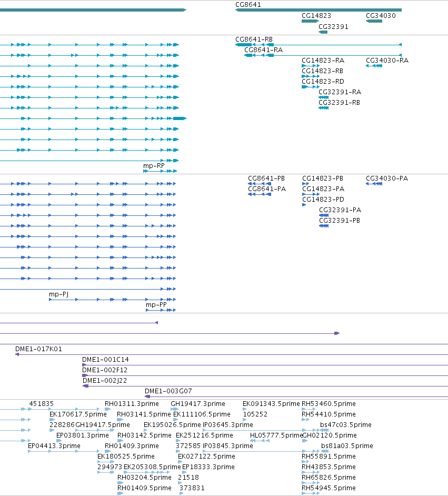448x496 pixels.
Task: Pick protein CG32391-PA
Action: point(340,210)
